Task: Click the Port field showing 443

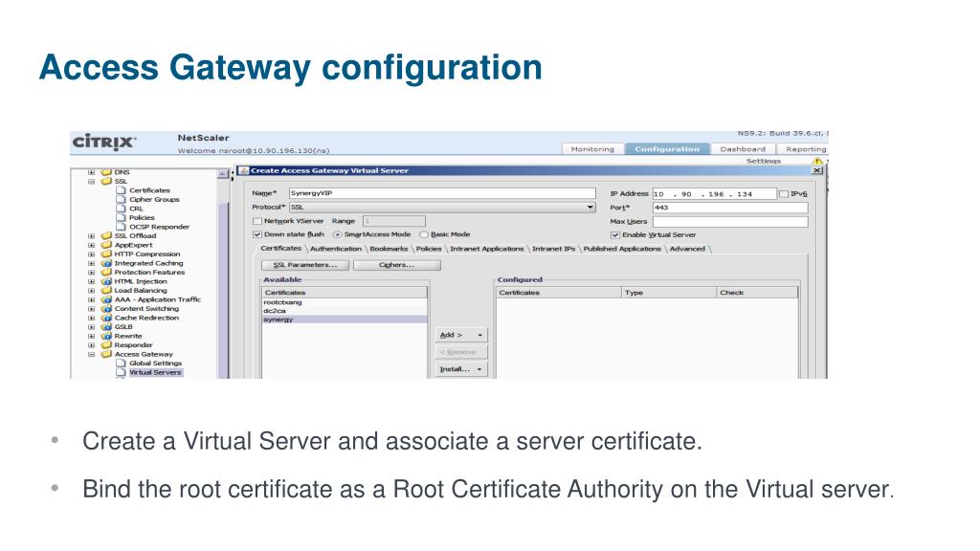Action: pyautogui.click(x=730, y=208)
